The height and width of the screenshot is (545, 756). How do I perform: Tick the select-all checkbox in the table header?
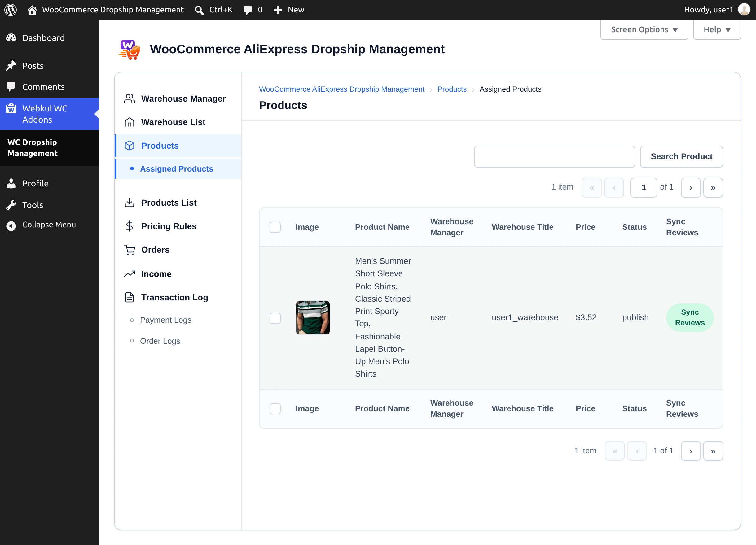pyautogui.click(x=275, y=227)
